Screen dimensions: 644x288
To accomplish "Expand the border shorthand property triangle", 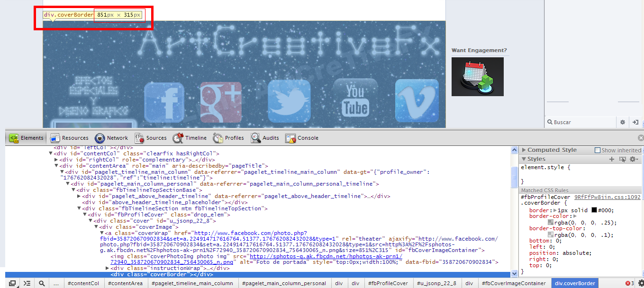I will pyautogui.click(x=555, y=210).
